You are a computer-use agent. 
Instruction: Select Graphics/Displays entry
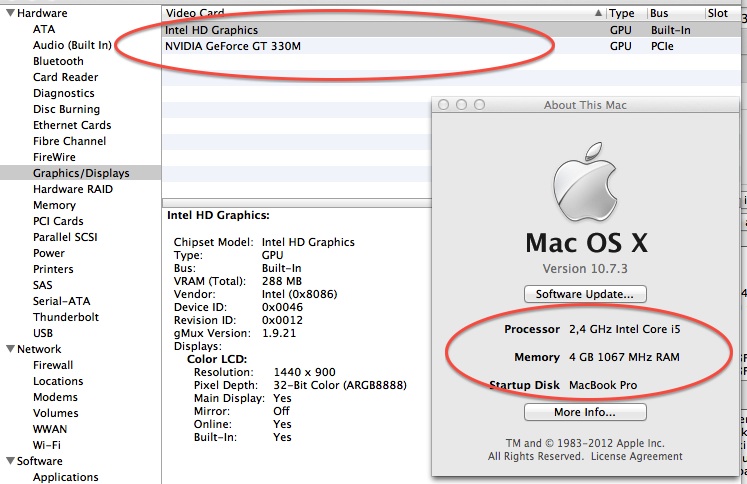point(81,173)
